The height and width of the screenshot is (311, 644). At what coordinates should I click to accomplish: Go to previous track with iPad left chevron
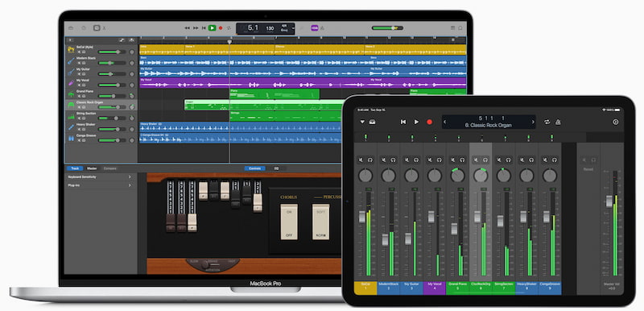[445, 122]
